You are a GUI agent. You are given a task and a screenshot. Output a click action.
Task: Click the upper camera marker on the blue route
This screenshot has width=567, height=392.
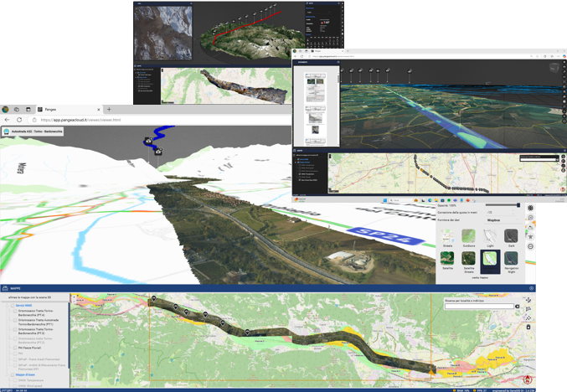(150, 142)
